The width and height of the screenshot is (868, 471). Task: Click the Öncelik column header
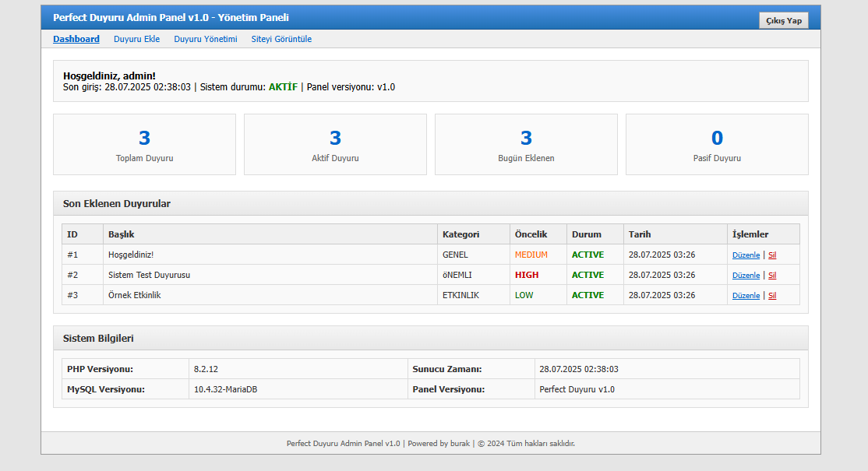pos(531,234)
